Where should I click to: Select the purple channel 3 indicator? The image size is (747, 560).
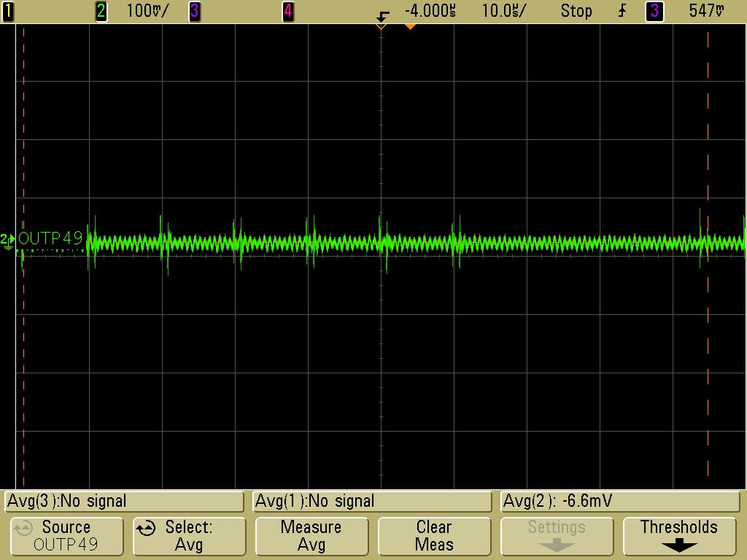194,11
